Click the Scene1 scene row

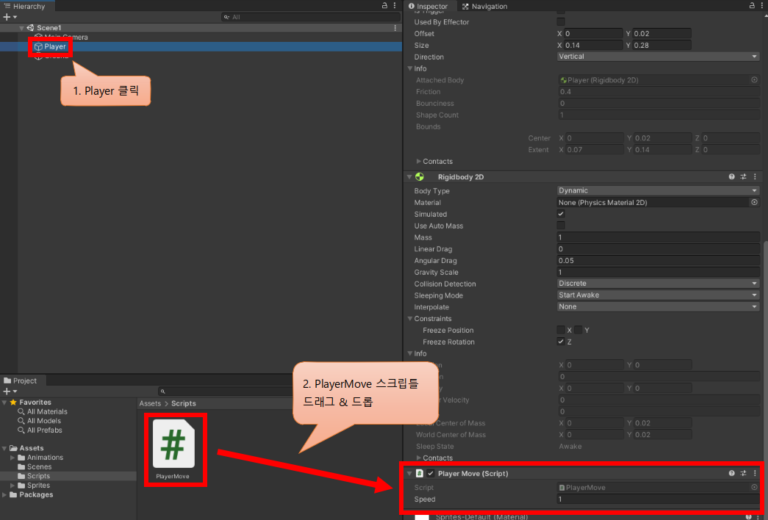tap(49, 28)
